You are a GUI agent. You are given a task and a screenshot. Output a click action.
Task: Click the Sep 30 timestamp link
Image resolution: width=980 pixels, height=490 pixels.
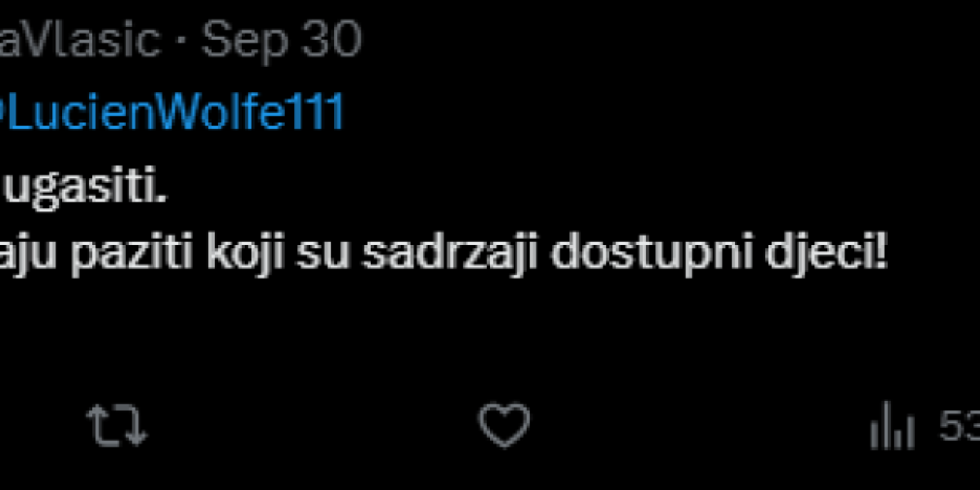point(281,40)
